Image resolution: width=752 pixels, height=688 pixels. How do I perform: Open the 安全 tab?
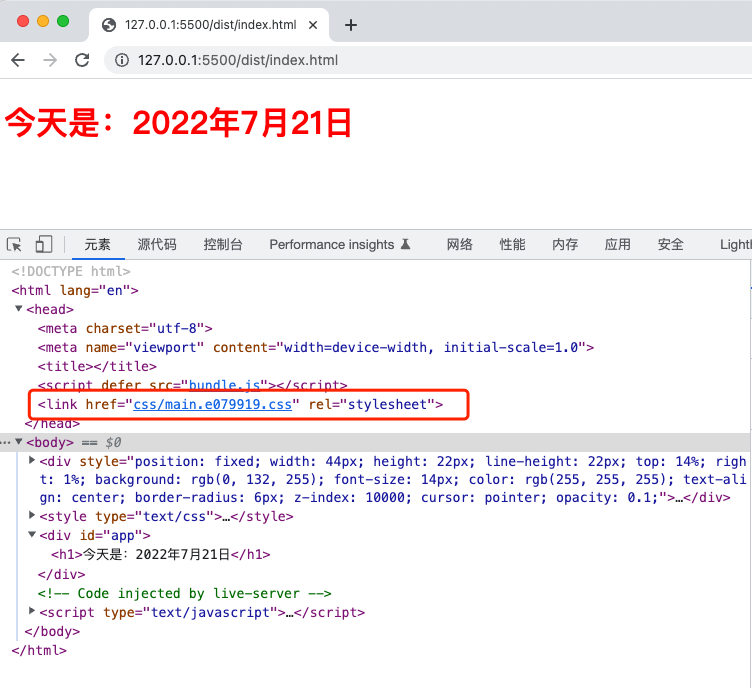[670, 245]
